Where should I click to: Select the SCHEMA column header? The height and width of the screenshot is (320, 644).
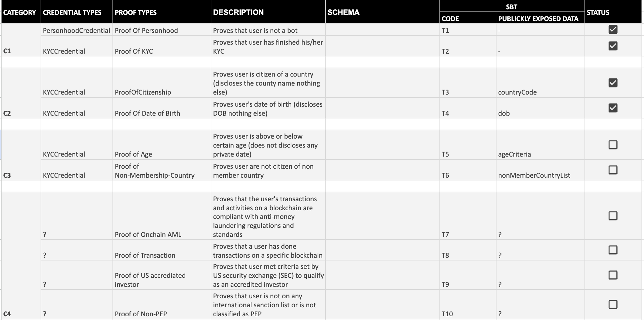[x=382, y=12]
